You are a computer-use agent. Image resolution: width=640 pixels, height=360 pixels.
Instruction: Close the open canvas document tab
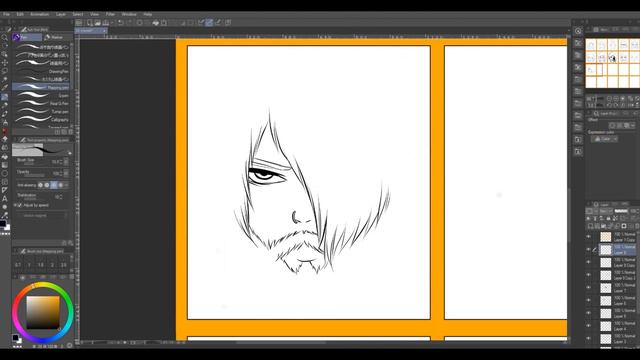click(x=104, y=31)
